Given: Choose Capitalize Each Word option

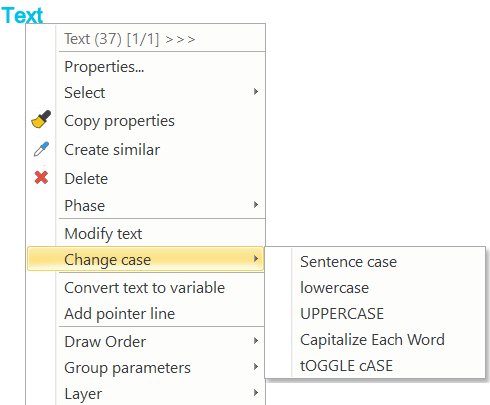Looking at the screenshot, I should pos(372,340).
